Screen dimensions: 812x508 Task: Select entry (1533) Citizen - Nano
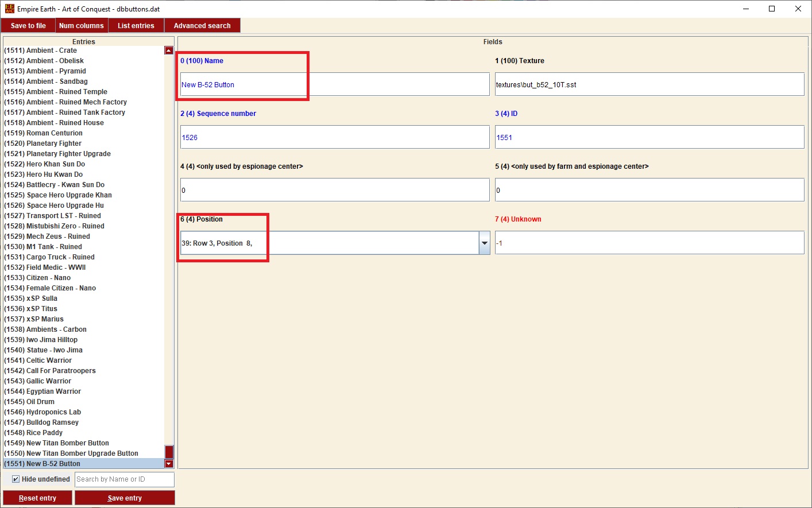(84, 278)
